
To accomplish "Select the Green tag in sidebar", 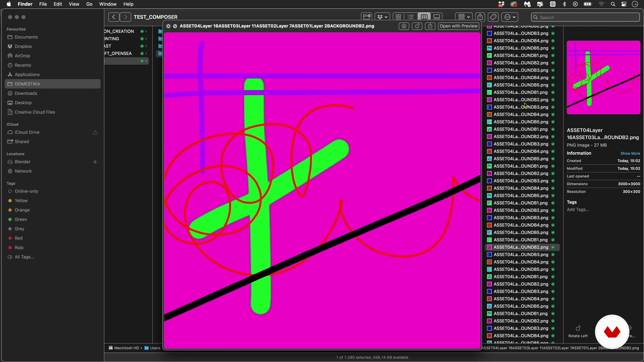I will [x=21, y=220].
